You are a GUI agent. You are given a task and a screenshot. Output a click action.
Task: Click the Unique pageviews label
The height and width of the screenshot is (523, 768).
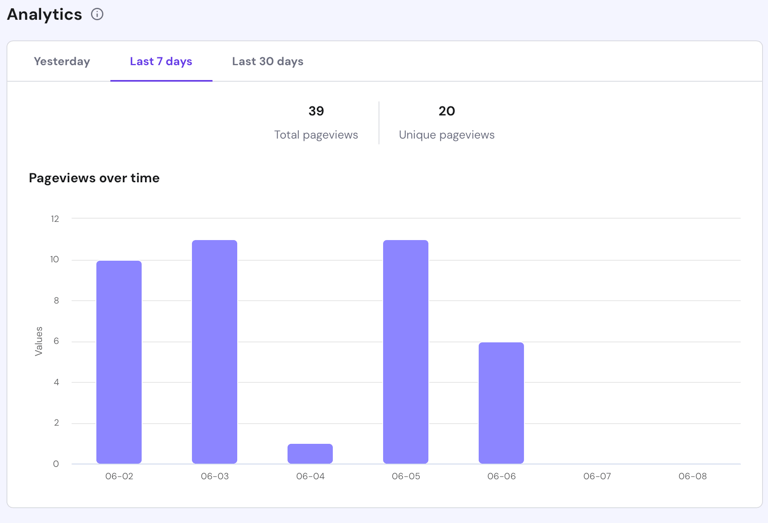click(447, 135)
